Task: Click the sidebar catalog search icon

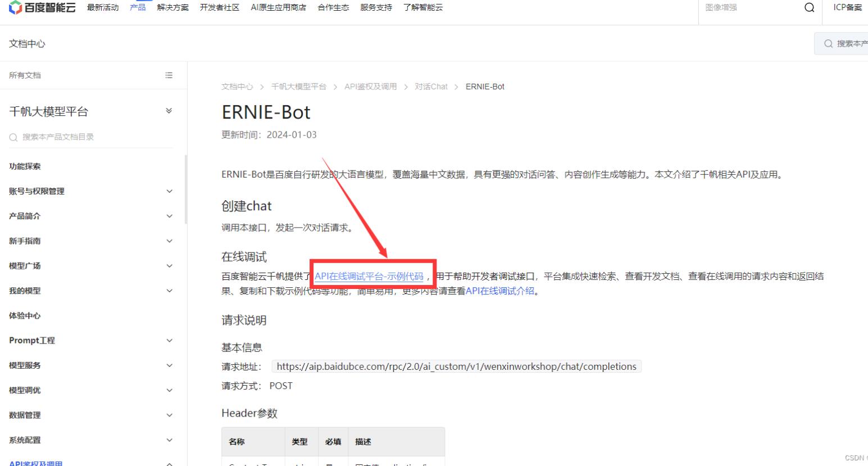Action: click(13, 137)
